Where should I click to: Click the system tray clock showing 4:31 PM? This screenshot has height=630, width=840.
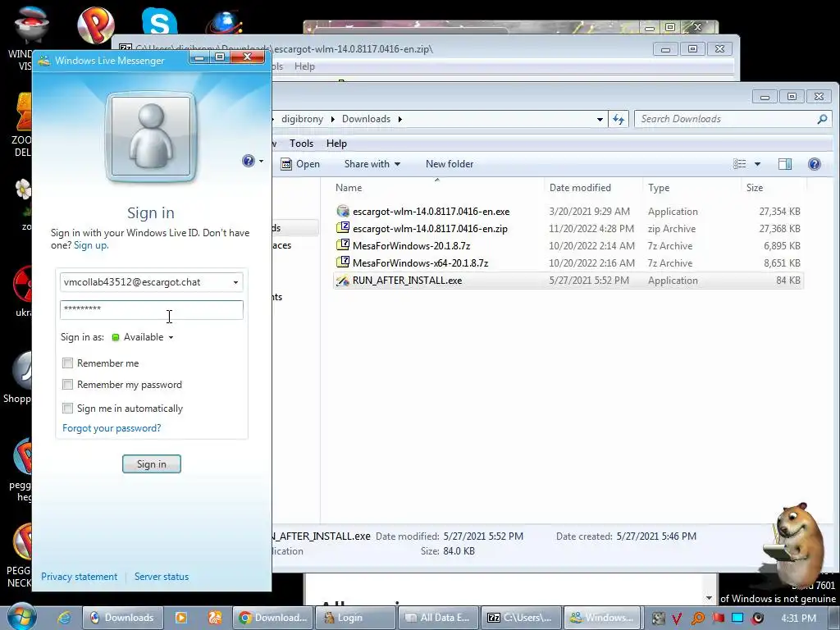coord(799,619)
